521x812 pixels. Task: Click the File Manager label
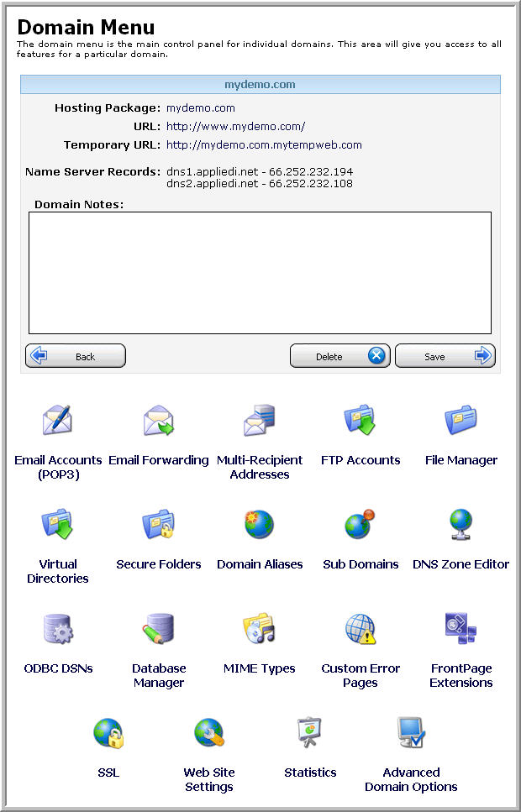tap(460, 460)
